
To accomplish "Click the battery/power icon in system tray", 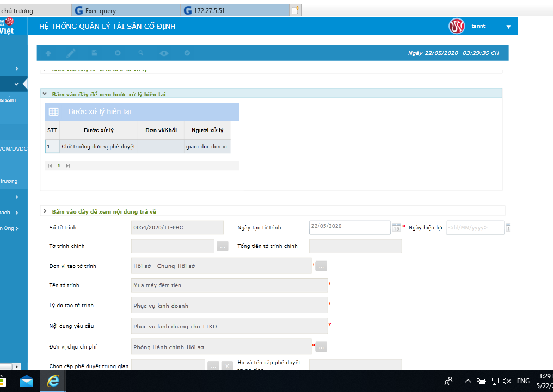I will (x=481, y=381).
